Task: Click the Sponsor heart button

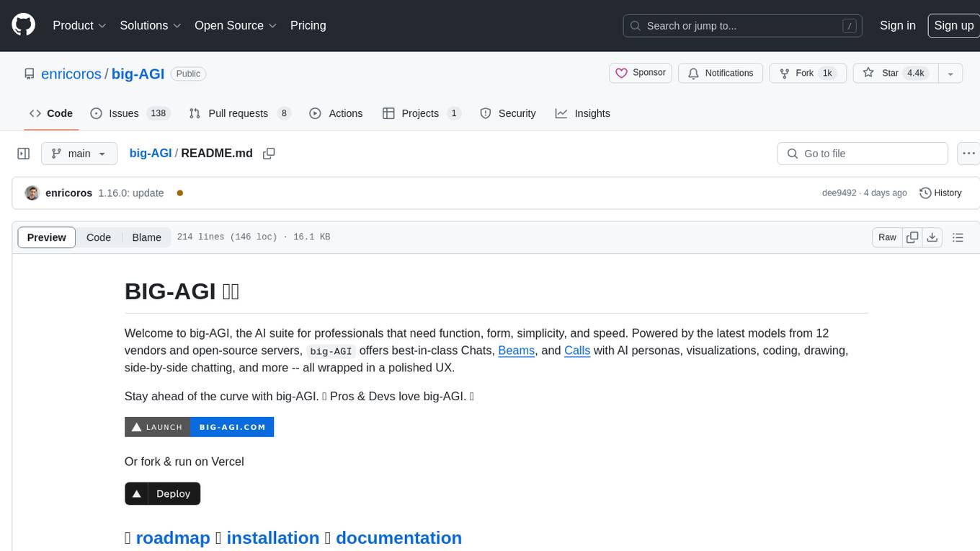Action: 641,73
